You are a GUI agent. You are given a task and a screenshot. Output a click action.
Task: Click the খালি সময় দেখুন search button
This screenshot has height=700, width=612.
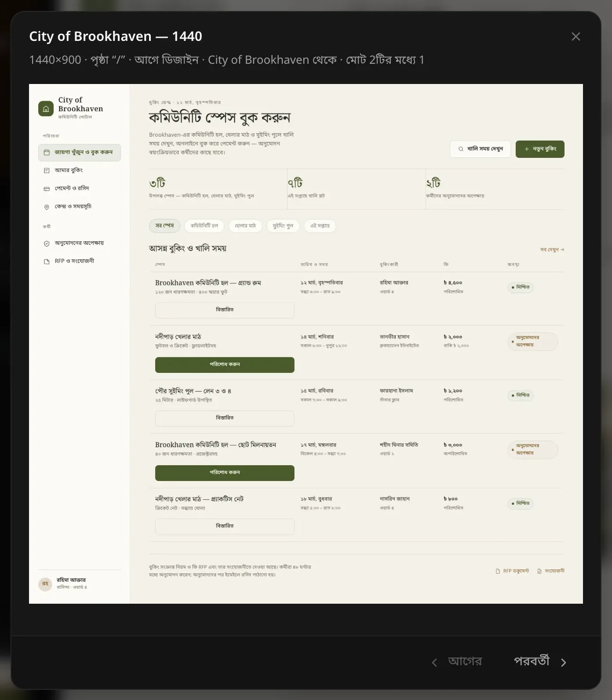point(480,149)
